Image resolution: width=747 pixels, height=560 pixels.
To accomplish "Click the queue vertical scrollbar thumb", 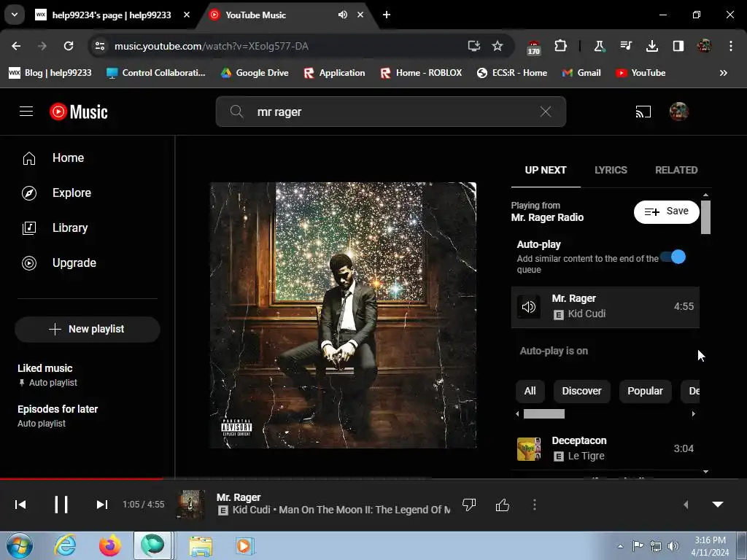I will tap(705, 217).
